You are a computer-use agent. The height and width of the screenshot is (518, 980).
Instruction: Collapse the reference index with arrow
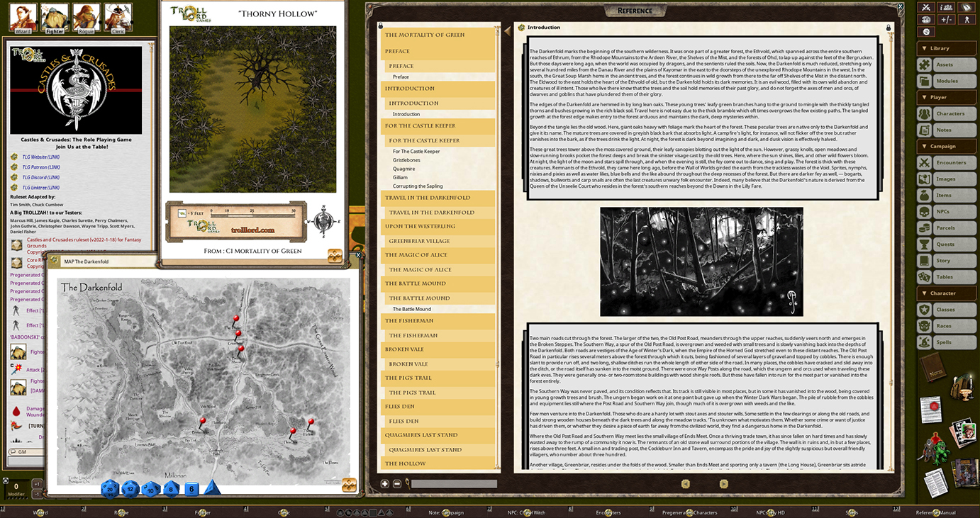coord(507,30)
